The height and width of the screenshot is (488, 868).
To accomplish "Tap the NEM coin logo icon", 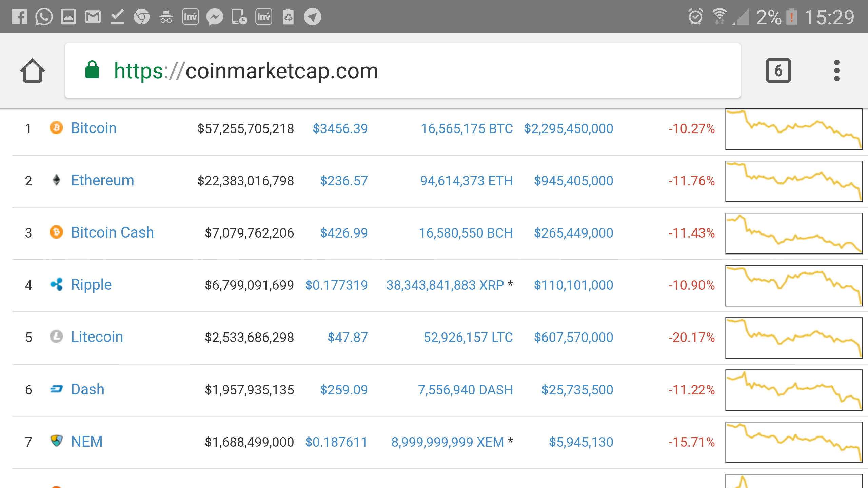I will tap(56, 441).
